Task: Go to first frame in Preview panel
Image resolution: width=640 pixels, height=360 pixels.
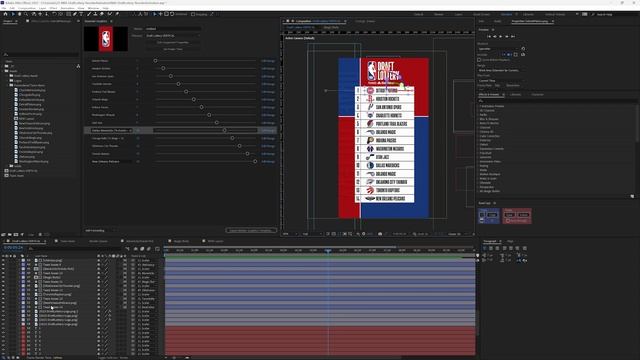Action: tap(489, 36)
